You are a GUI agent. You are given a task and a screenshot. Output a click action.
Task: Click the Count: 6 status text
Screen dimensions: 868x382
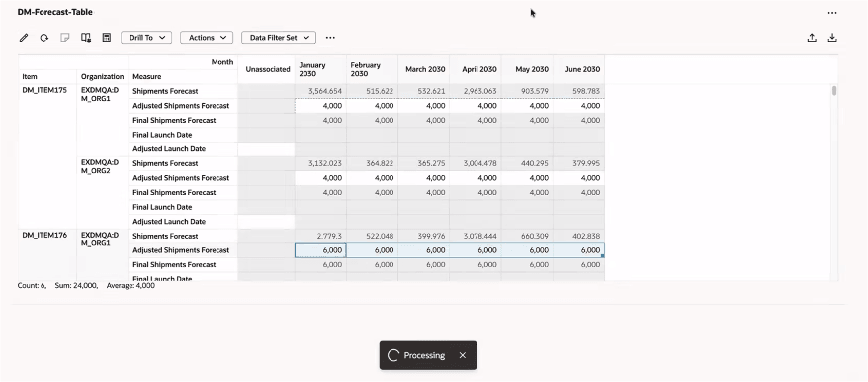tap(32, 286)
